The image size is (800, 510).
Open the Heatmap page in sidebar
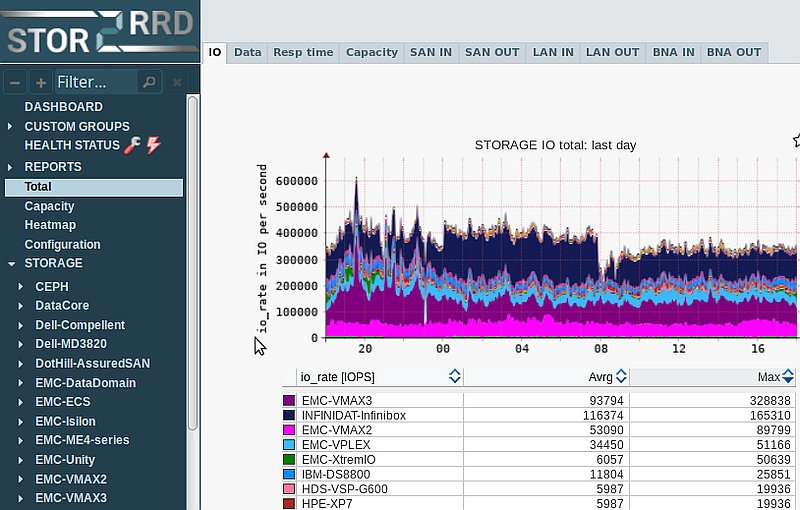(50, 225)
